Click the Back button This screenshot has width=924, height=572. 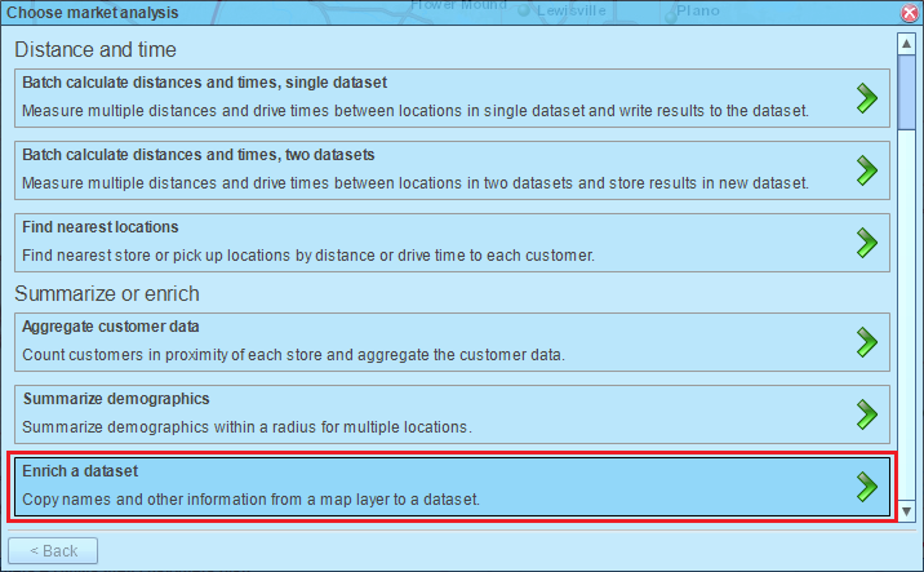[53, 551]
